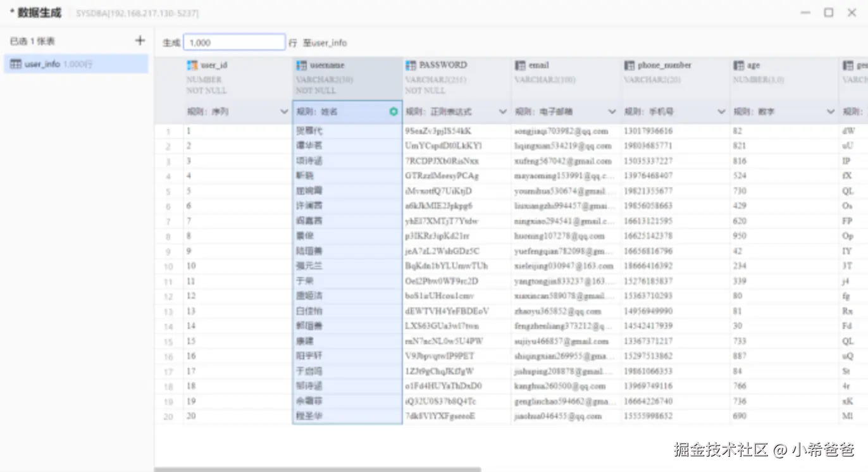The width and height of the screenshot is (868, 472).
Task: Focus the row count input showing 1,000
Action: pyautogui.click(x=234, y=42)
